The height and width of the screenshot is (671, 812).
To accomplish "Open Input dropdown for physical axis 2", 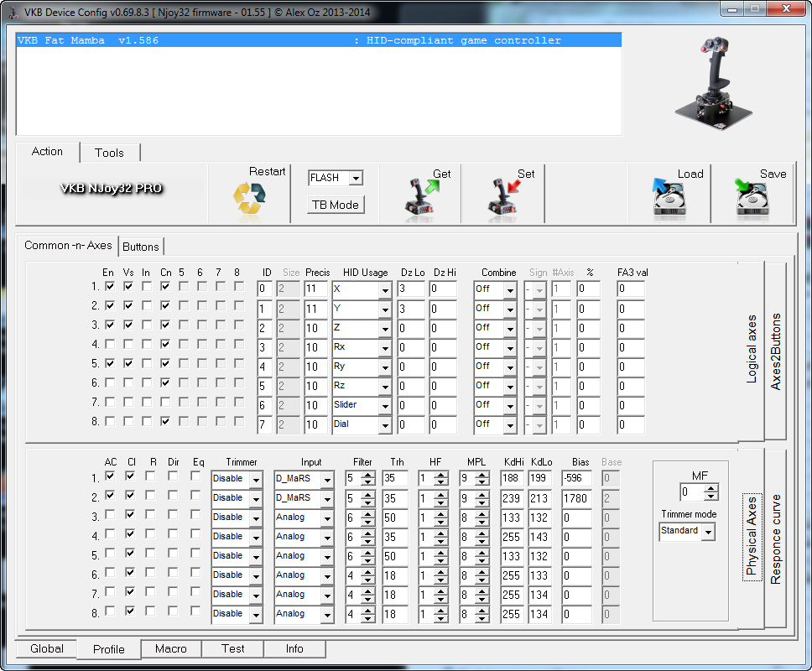I will point(327,499).
